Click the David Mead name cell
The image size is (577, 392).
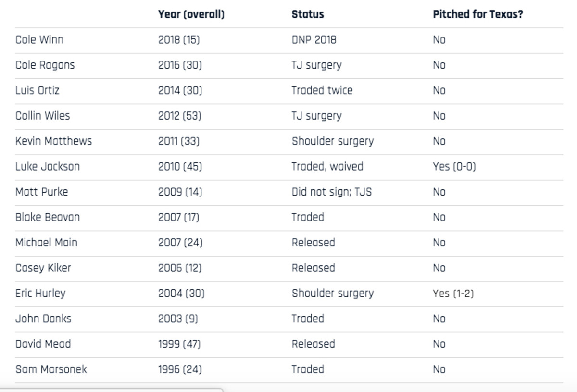[43, 344]
